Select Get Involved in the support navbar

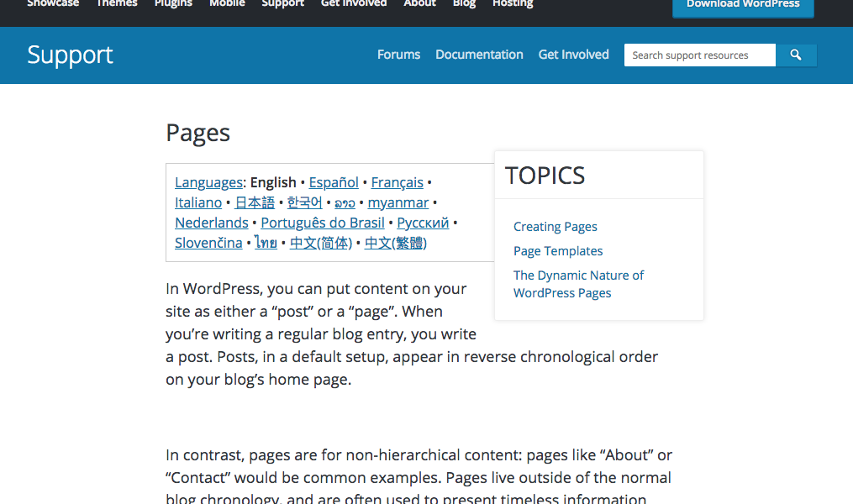[x=573, y=55]
